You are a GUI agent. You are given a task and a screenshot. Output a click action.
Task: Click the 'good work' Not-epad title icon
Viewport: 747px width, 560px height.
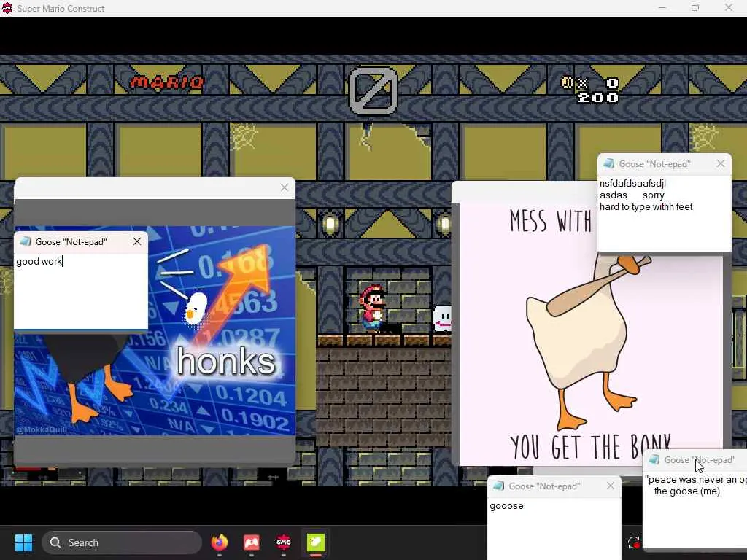(25, 241)
